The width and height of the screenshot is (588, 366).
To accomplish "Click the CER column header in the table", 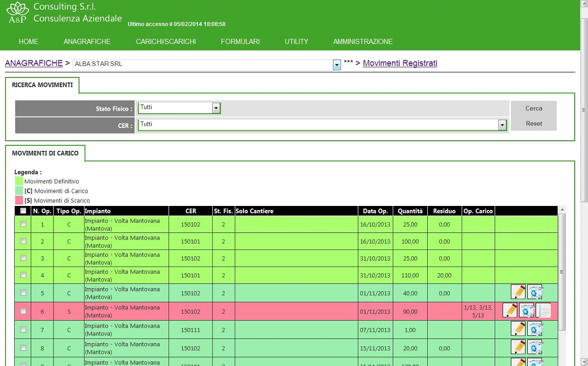I will click(x=190, y=211).
